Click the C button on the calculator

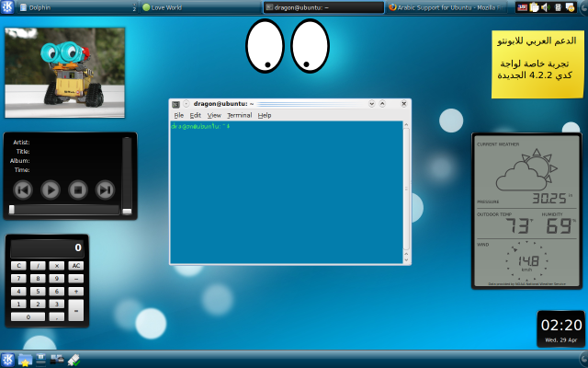18,266
